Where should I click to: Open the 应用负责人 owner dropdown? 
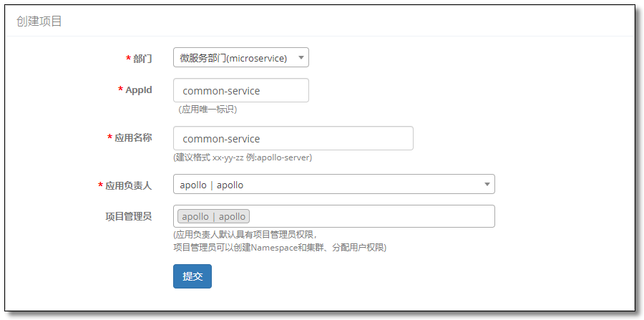(334, 185)
